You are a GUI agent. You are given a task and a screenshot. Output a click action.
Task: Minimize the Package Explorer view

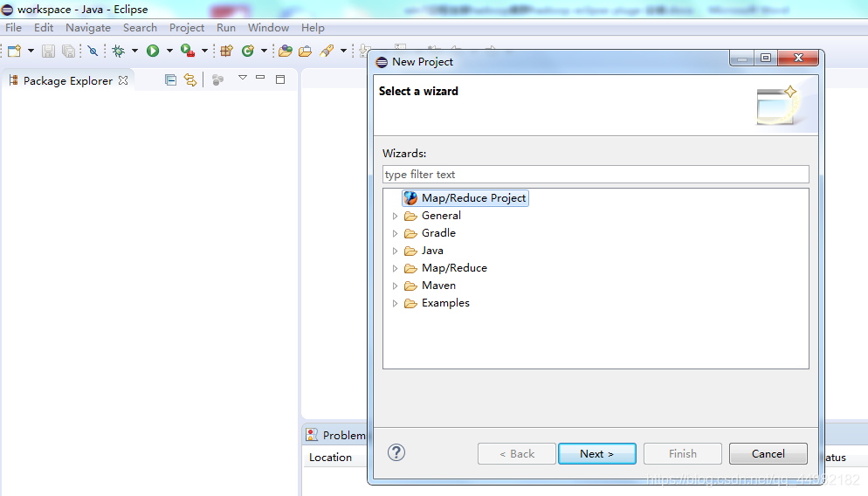260,78
